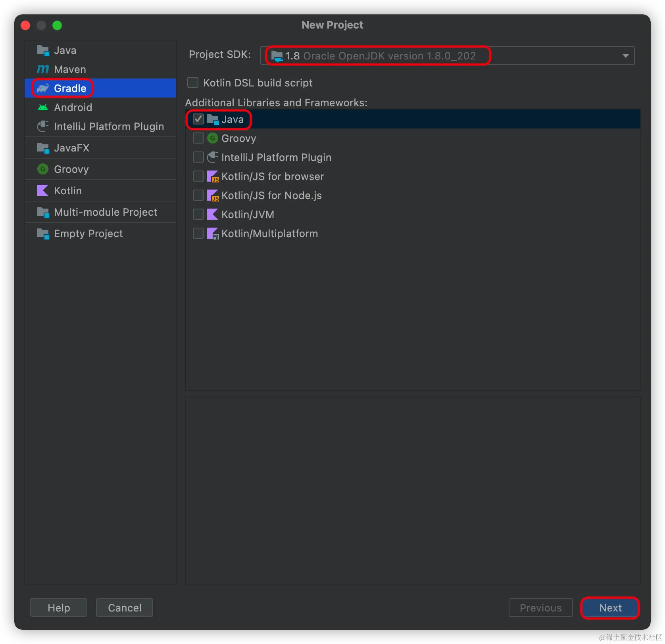
Task: Click the purple Kotlin icon in the sidebar
Action: 43,191
